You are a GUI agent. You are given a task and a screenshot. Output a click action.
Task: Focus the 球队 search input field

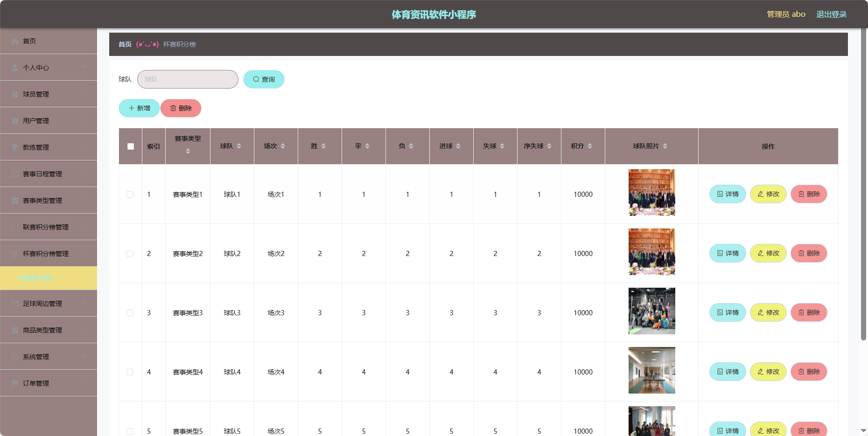coord(188,79)
